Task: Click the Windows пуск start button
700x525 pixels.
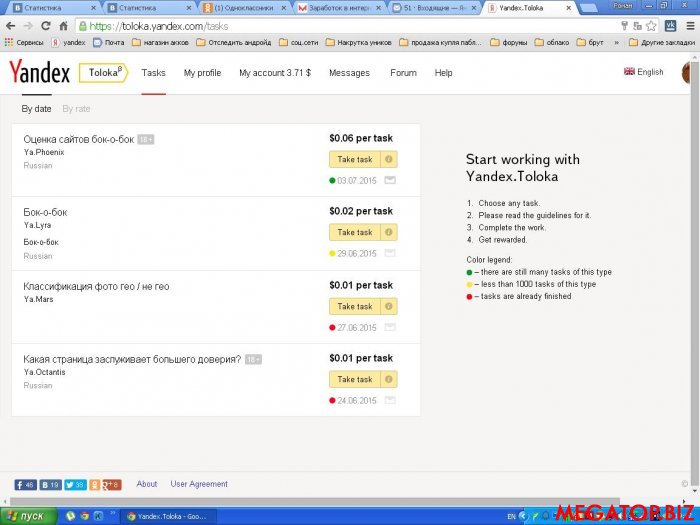Action: (29, 516)
